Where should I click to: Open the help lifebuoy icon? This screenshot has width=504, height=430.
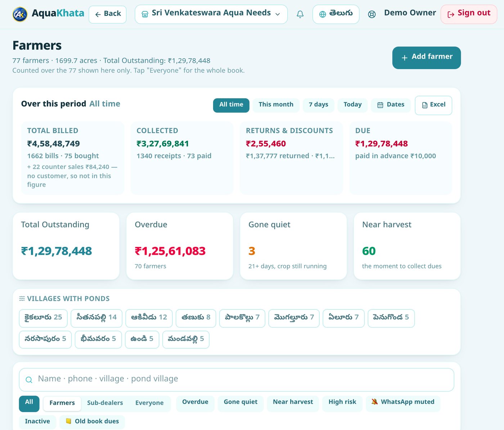[372, 14]
